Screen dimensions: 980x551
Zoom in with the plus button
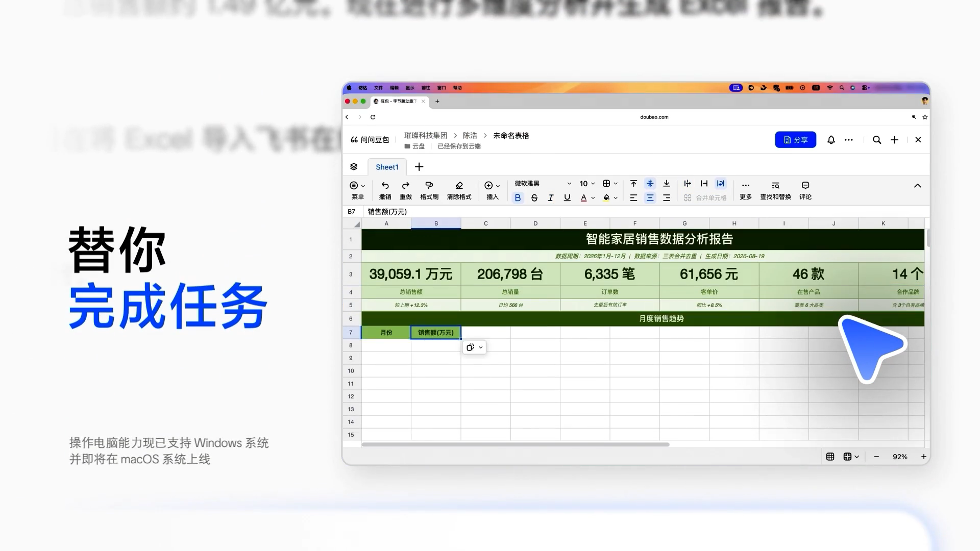point(923,457)
